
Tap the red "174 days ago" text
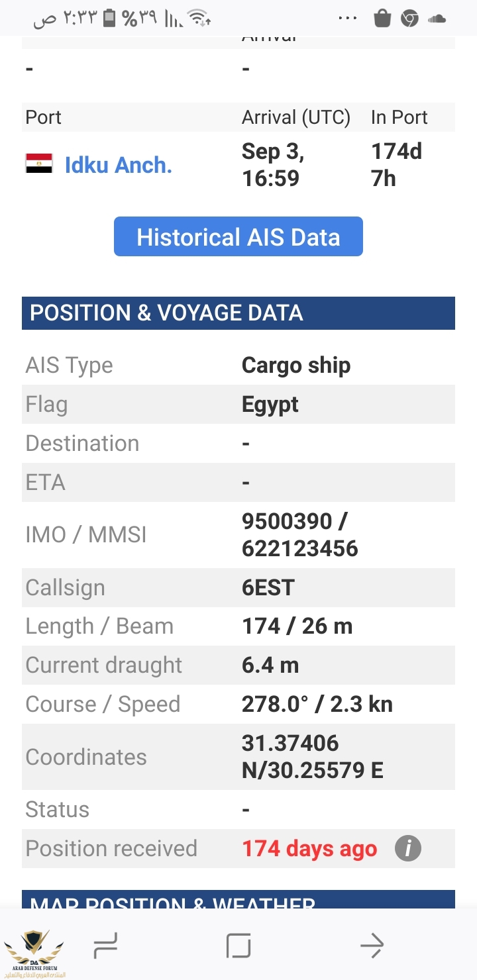tap(309, 849)
